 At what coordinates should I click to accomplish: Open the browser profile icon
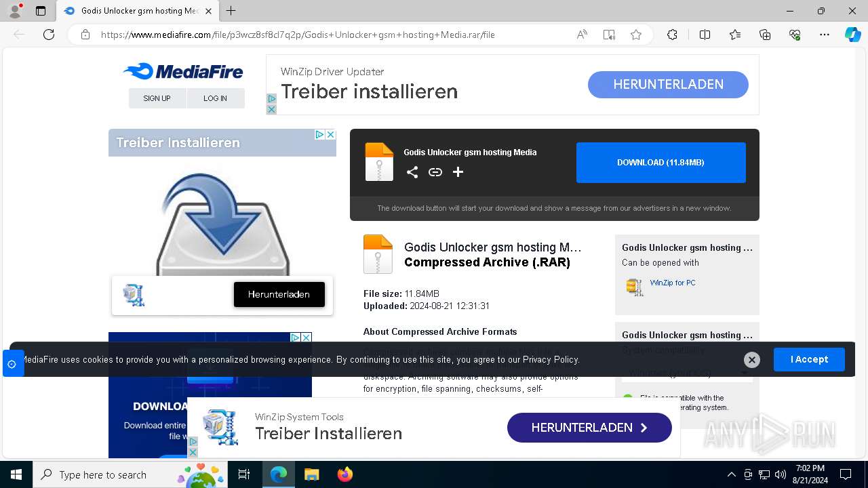(x=15, y=11)
